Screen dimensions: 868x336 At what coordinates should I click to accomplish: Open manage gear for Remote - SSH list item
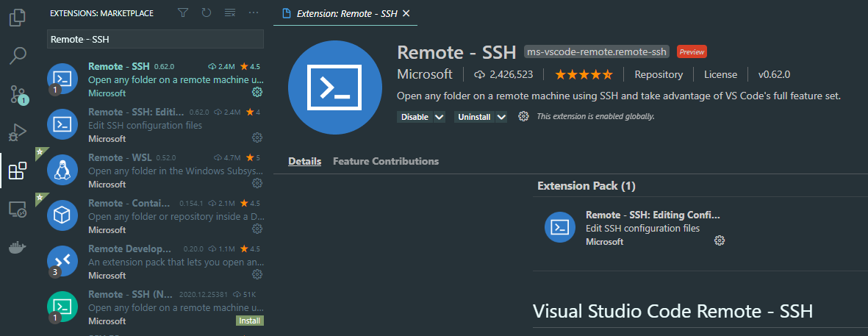tap(257, 91)
